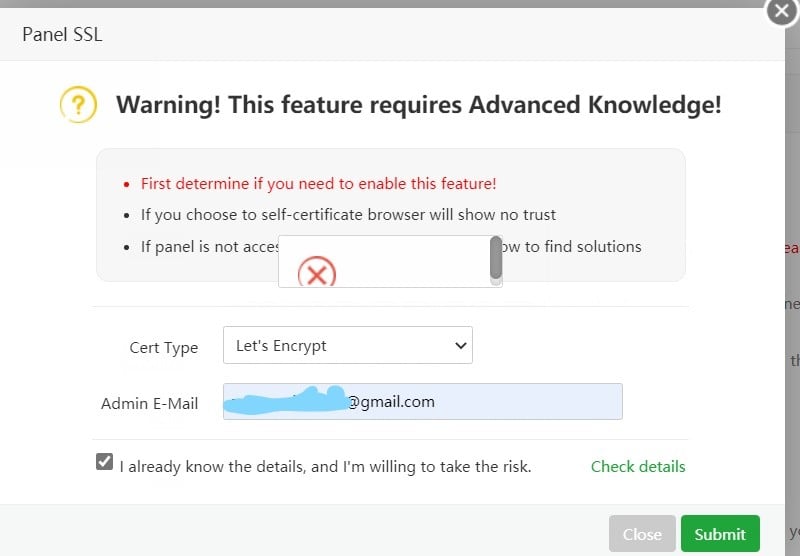Click the red circled X error icon
Screen dimensions: 800x556
[x=317, y=272]
